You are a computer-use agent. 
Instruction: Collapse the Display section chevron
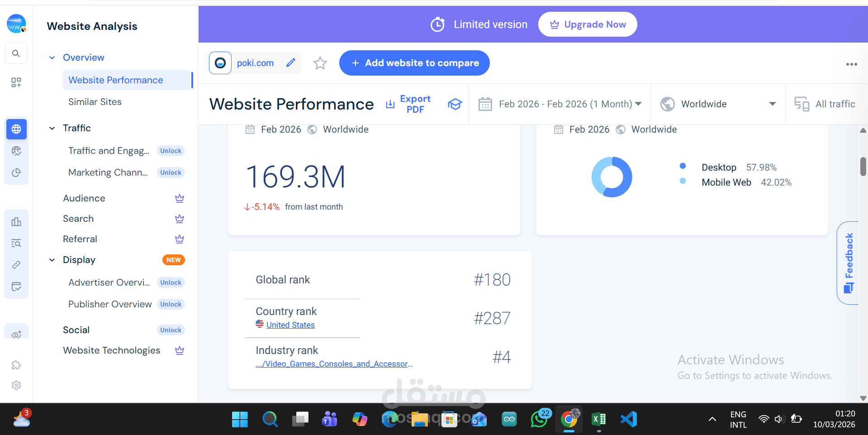pyautogui.click(x=52, y=260)
